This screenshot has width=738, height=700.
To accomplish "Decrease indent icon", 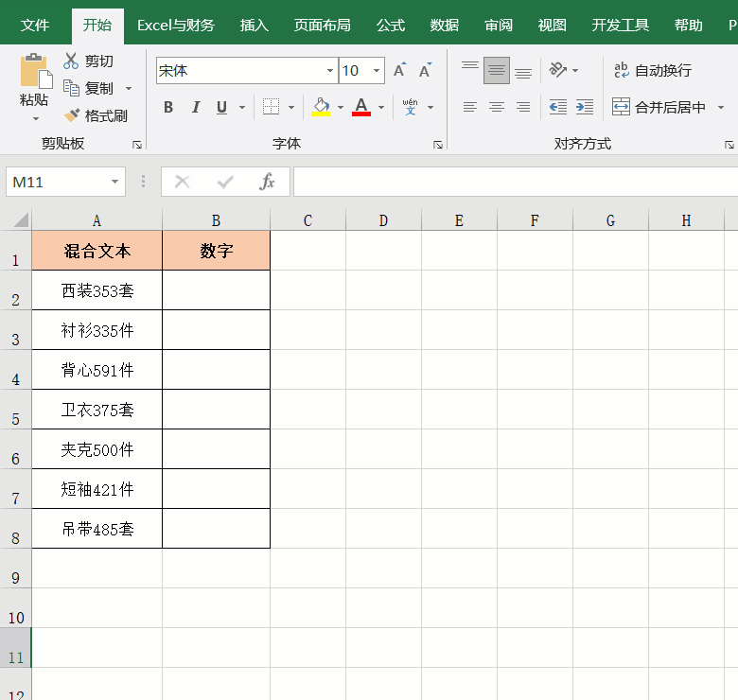I will click(x=558, y=107).
